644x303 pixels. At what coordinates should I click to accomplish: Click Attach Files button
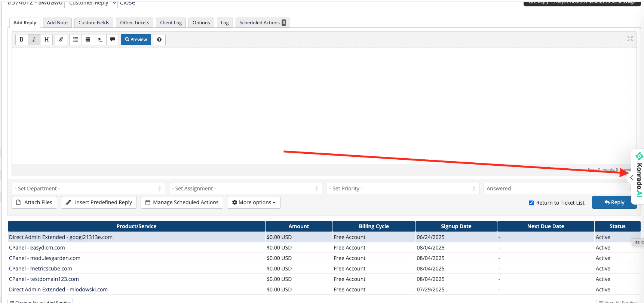pos(34,202)
